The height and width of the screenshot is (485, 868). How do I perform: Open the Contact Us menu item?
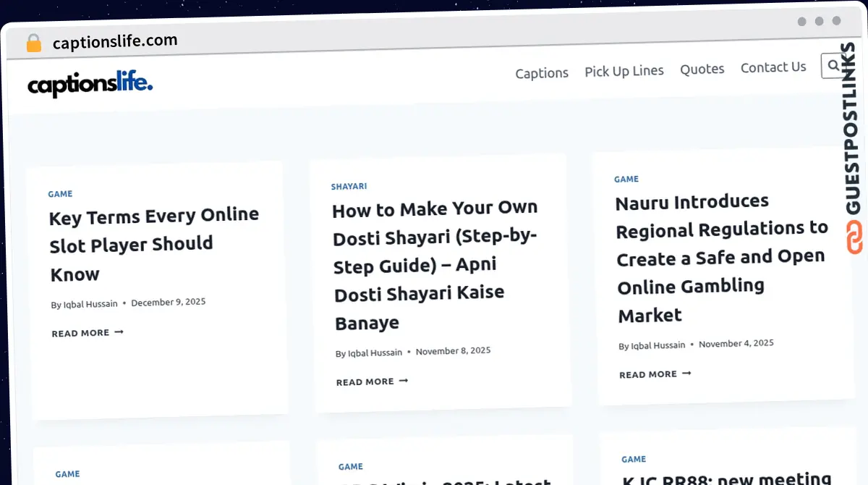point(773,67)
